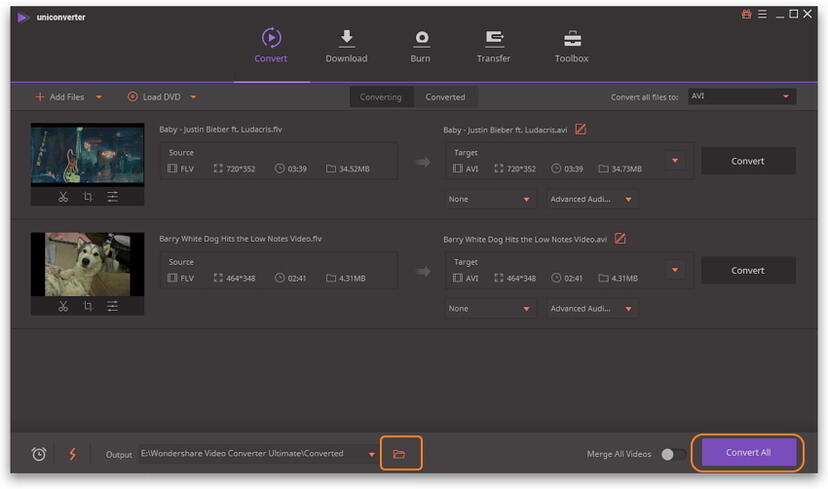Click the Convert All button
This screenshot has width=828, height=489.
[748, 453]
